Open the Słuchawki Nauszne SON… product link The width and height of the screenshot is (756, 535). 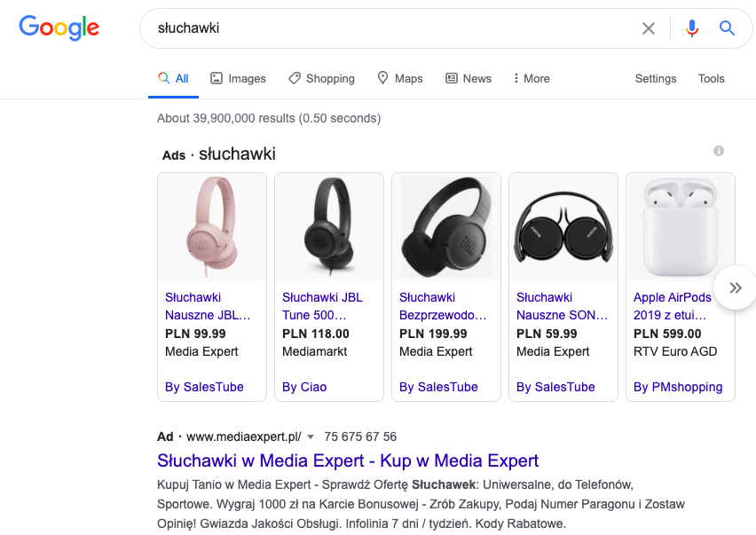[563, 306]
